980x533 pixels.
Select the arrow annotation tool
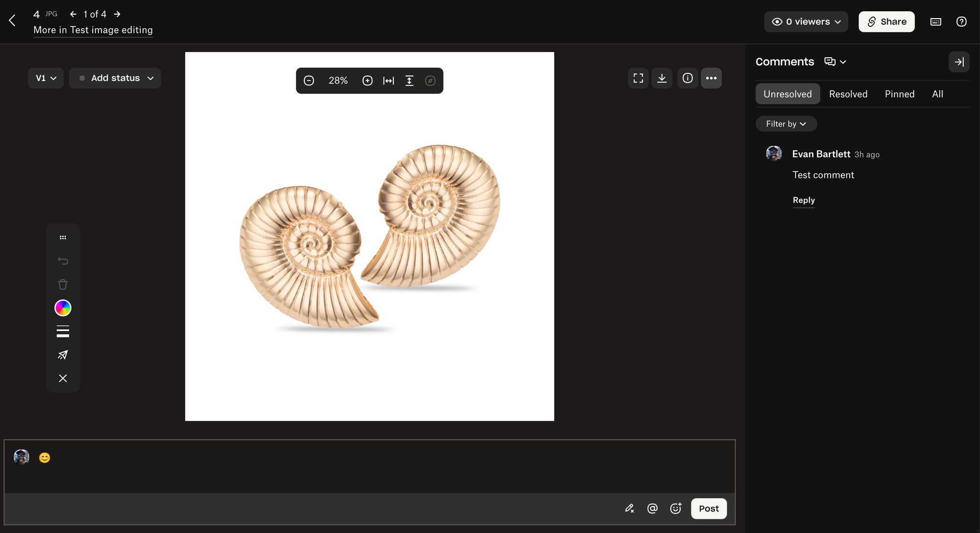pyautogui.click(x=63, y=355)
